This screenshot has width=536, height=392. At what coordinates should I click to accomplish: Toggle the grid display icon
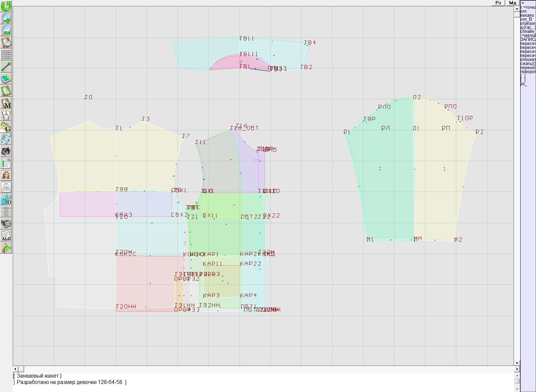pyautogui.click(x=6, y=54)
